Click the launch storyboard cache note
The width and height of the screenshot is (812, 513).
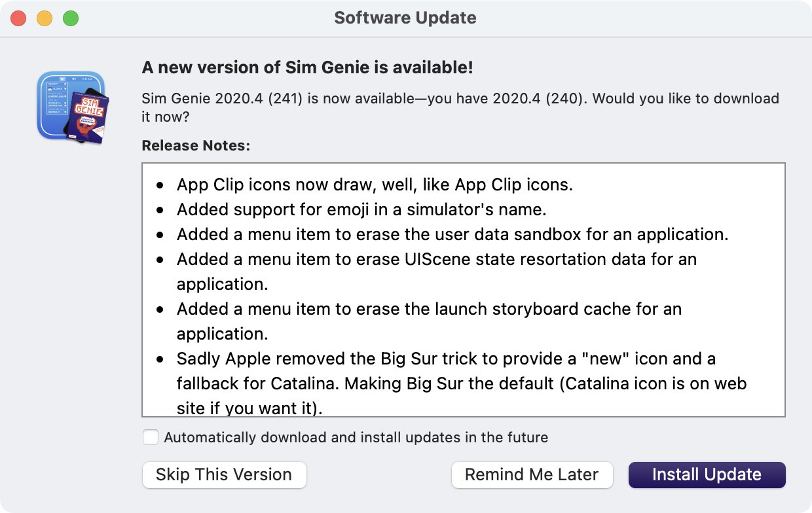pos(429,321)
